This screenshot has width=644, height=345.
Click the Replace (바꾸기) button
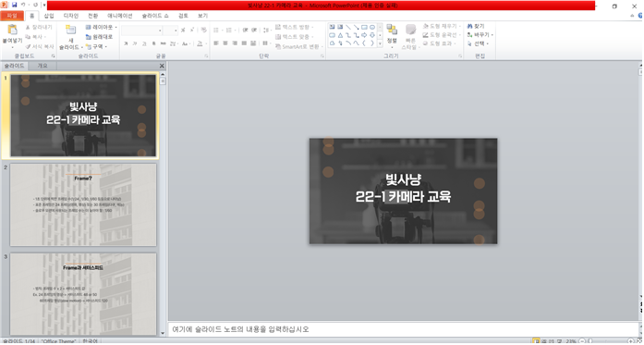[x=480, y=35]
